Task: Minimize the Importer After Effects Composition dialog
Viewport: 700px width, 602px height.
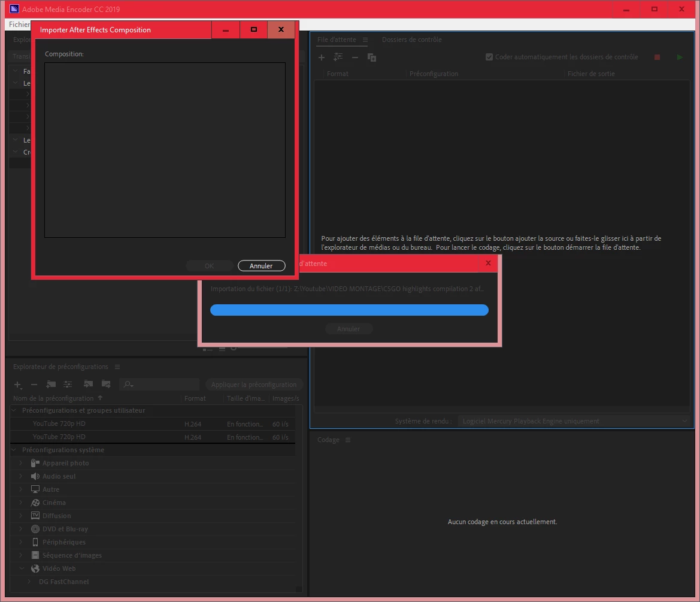Action: (x=225, y=29)
